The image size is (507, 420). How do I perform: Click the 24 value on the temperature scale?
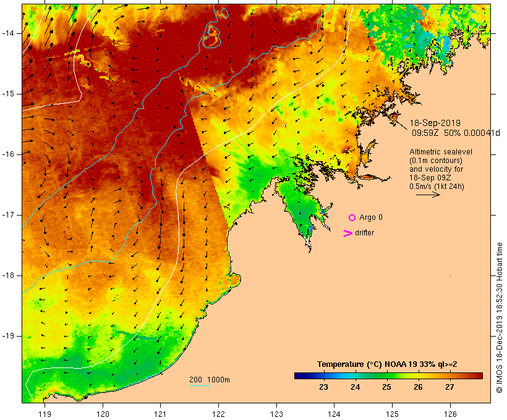[x=355, y=387]
